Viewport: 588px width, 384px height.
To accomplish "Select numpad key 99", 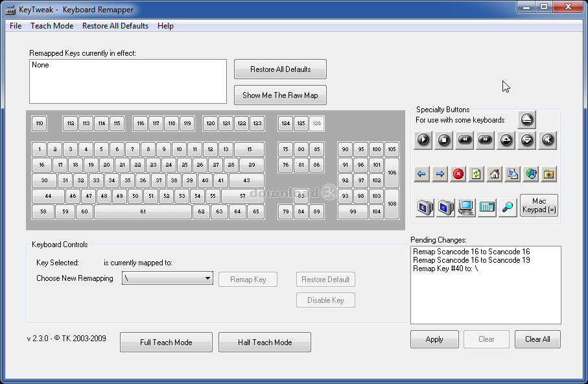I will point(353,211).
